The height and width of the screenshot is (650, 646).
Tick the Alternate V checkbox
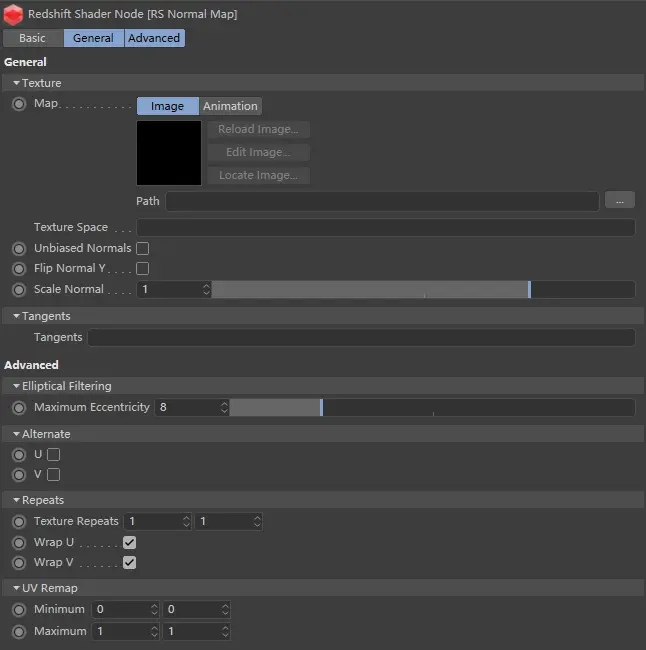(x=53, y=475)
